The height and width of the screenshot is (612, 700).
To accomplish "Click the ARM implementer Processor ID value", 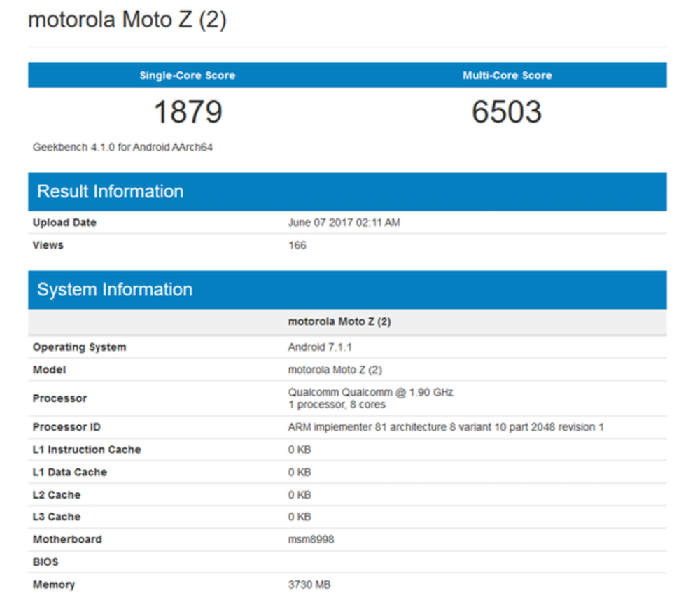I will tap(445, 427).
